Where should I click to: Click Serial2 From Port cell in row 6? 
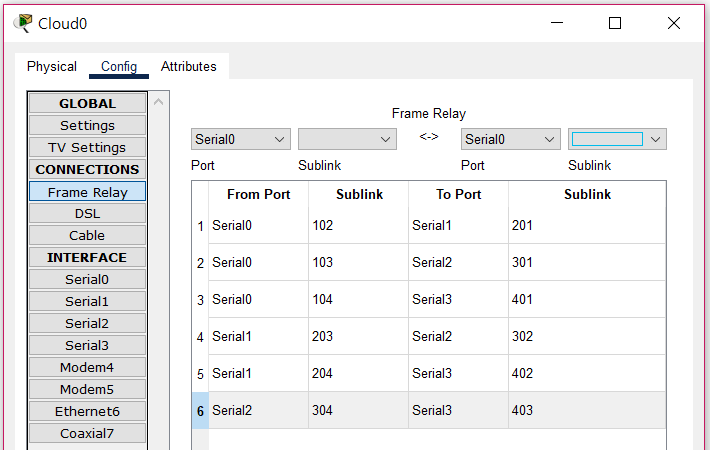259,411
